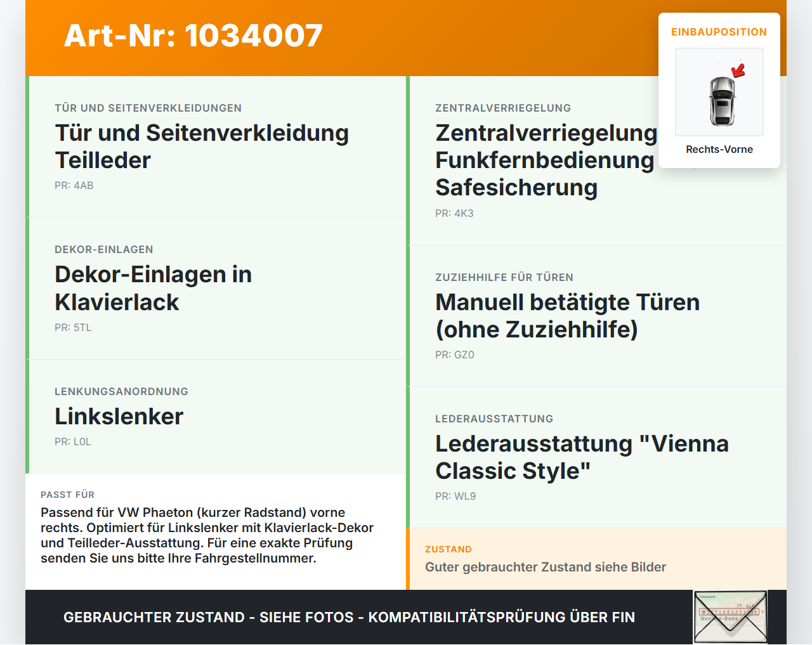The width and height of the screenshot is (812, 645).
Task: Click the ZUZIEHHILFE FÜR TÜREN label
Action: click(x=504, y=277)
